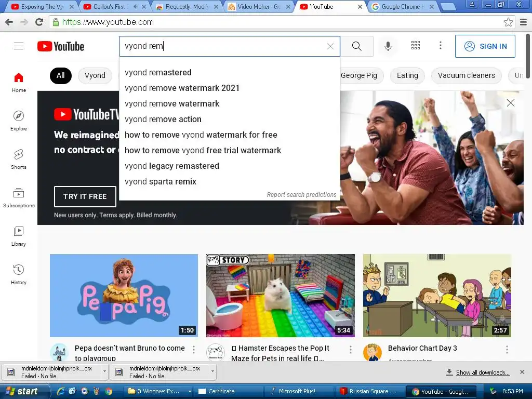The height and width of the screenshot is (399, 532).
Task: Open Library in the sidebar
Action: (x=19, y=236)
